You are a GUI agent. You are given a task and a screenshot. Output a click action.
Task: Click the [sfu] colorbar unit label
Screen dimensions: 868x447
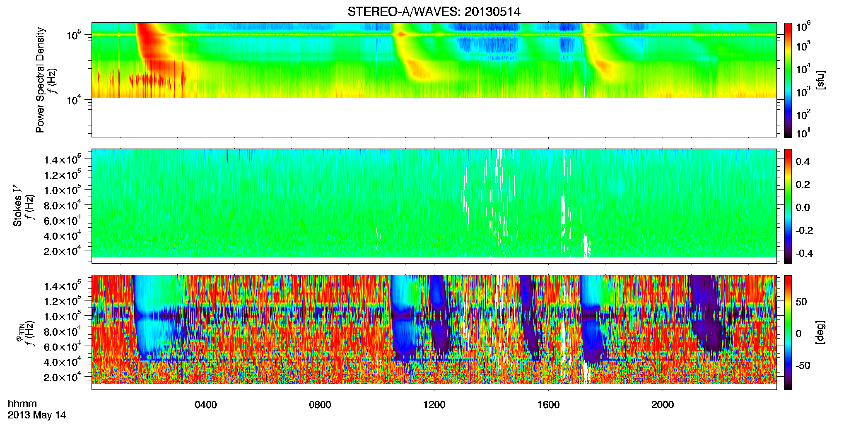pos(820,80)
